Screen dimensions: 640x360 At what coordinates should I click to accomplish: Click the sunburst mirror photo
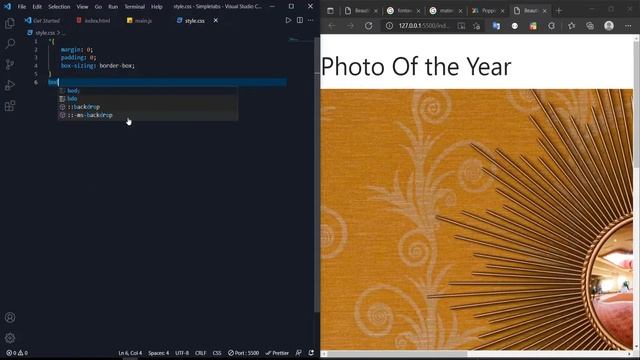477,219
